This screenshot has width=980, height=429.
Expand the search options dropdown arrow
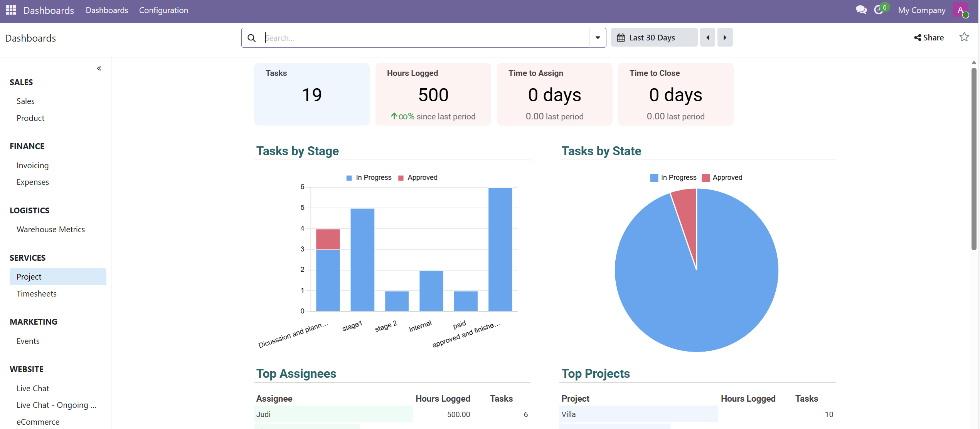pyautogui.click(x=598, y=38)
